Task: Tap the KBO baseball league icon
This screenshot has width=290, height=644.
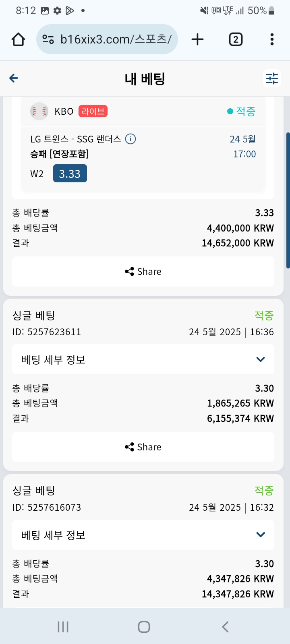Action: point(39,111)
